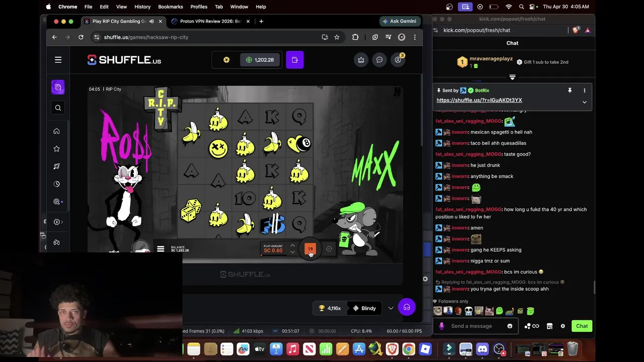
Task: Reload the shuffle.us page
Action: 80,37
